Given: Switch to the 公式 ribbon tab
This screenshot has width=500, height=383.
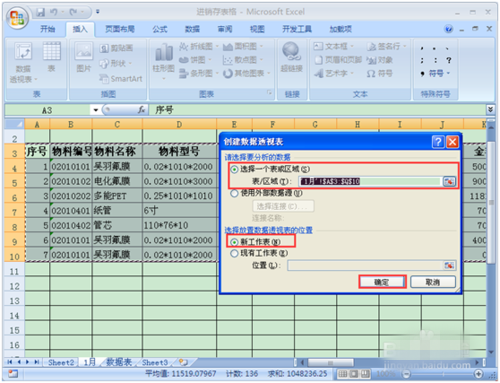Looking at the screenshot, I should 160,29.
